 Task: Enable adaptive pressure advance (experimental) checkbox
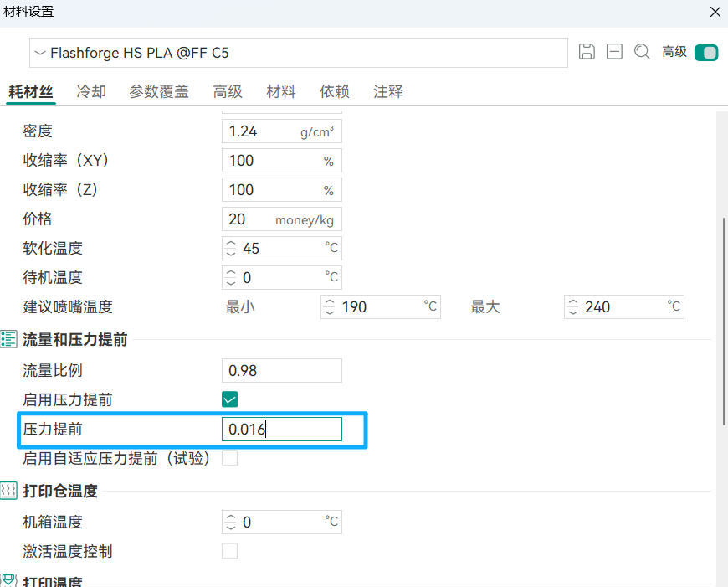(229, 458)
